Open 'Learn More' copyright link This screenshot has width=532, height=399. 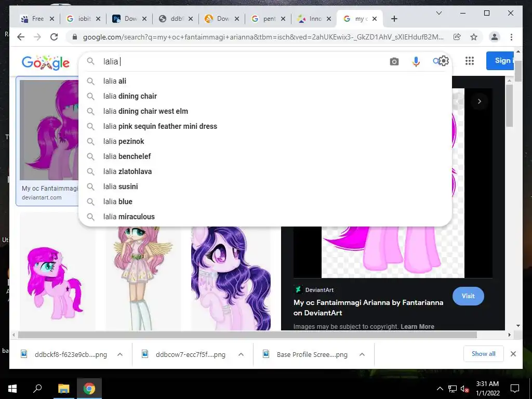click(417, 326)
